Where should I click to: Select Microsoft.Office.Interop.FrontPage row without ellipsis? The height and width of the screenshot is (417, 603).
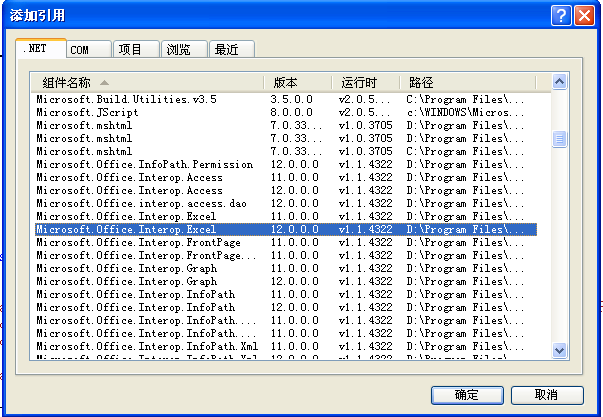point(286,242)
